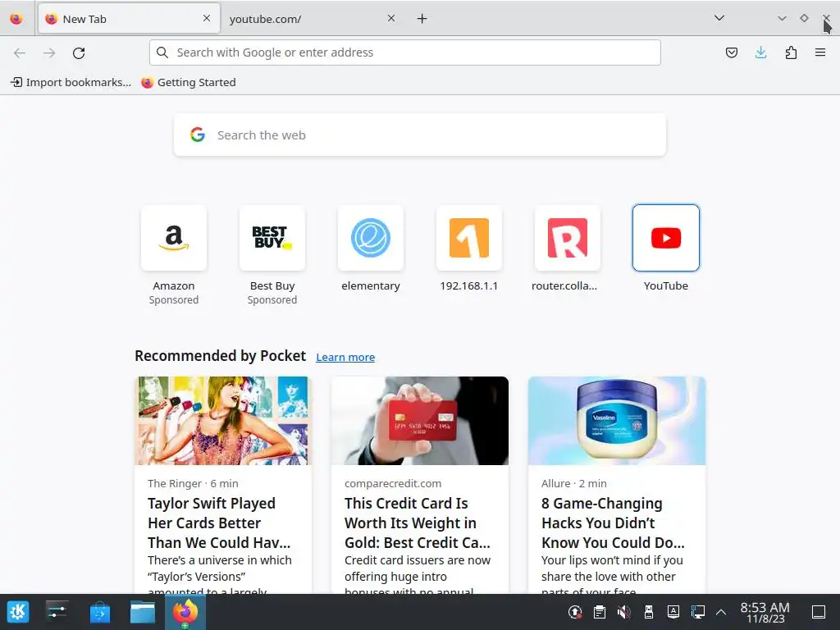840x630 pixels.
Task: Focus the address bar search field
Action: click(405, 52)
